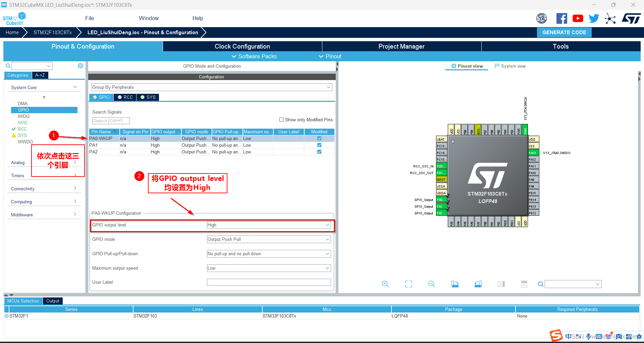
Task: Select the PA1 row in pin table
Action: coord(212,145)
